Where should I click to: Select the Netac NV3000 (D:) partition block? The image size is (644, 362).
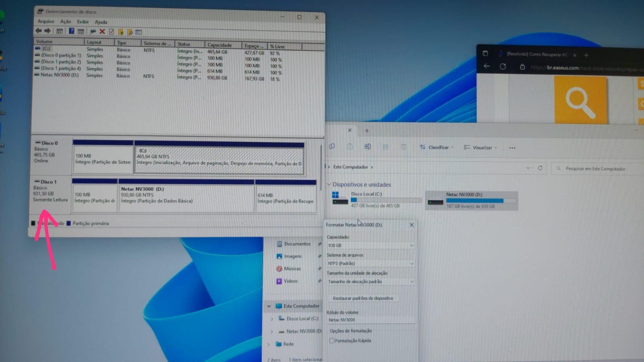(x=186, y=196)
